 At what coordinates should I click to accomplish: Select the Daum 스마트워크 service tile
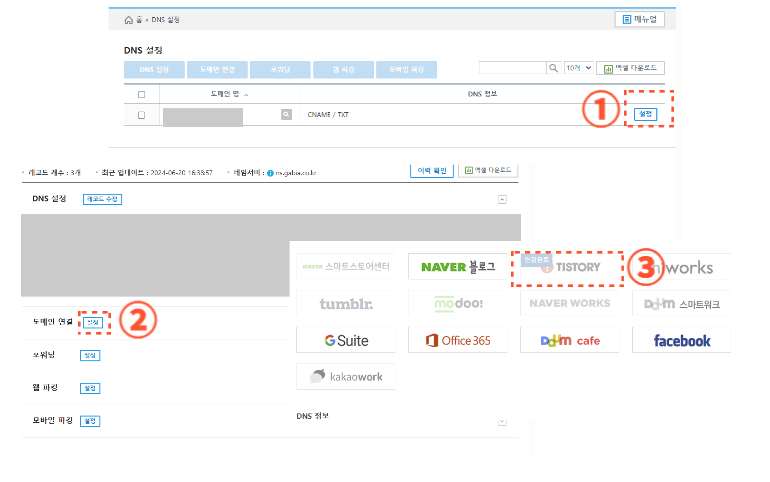click(x=682, y=303)
